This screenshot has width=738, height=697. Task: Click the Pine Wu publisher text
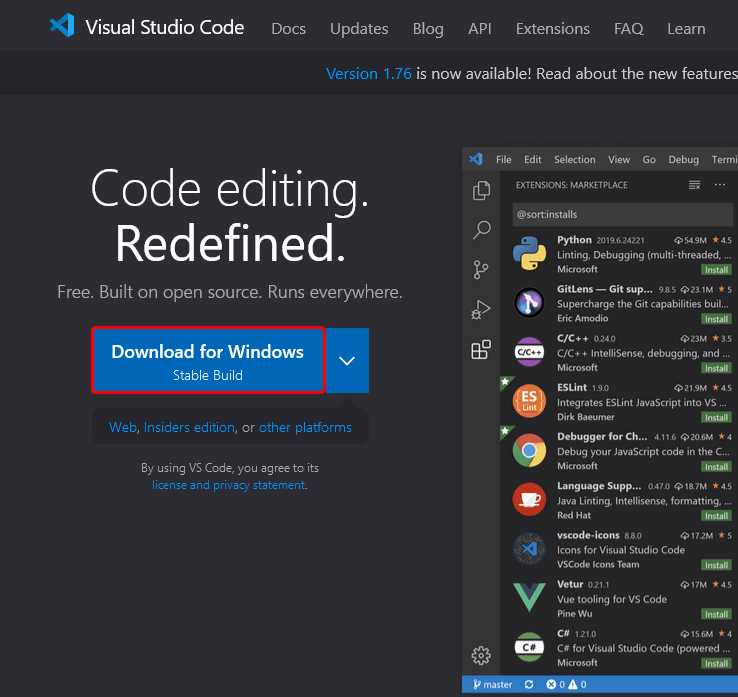coord(574,613)
